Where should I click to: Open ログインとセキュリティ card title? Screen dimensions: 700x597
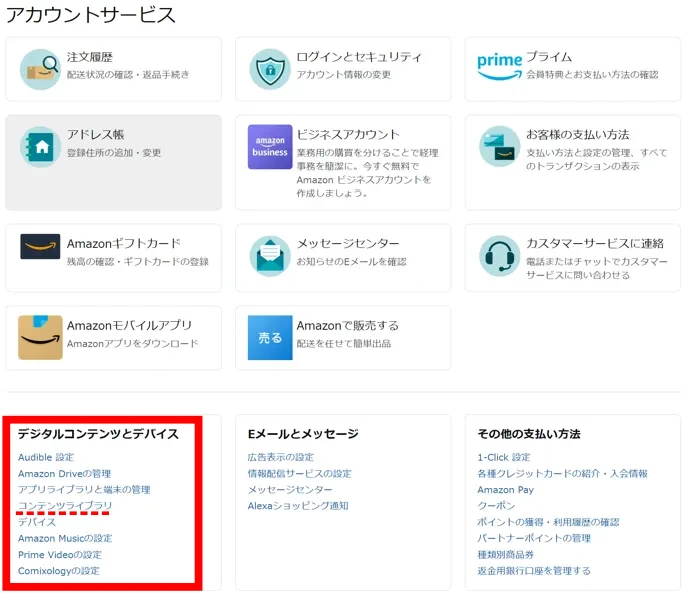[359, 57]
